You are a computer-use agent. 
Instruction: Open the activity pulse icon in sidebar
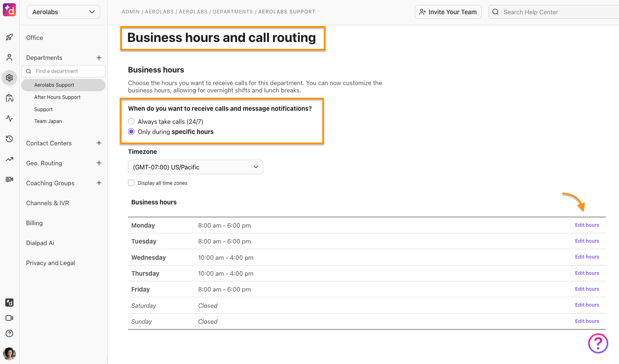coord(9,118)
